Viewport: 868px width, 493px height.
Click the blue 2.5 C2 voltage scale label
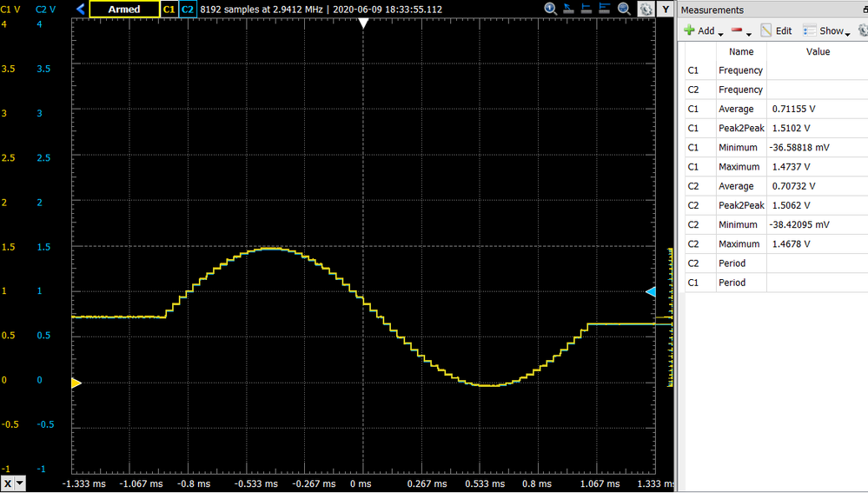43,158
